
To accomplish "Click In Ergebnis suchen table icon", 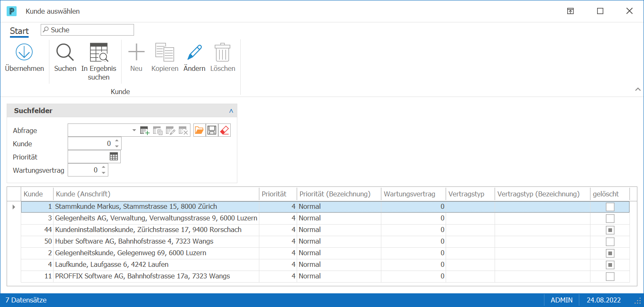I will [99, 52].
